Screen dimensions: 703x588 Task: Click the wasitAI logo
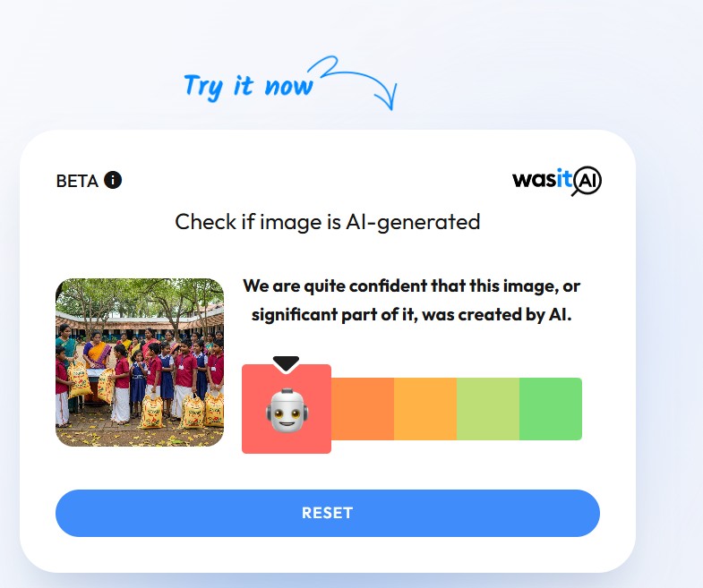(557, 181)
